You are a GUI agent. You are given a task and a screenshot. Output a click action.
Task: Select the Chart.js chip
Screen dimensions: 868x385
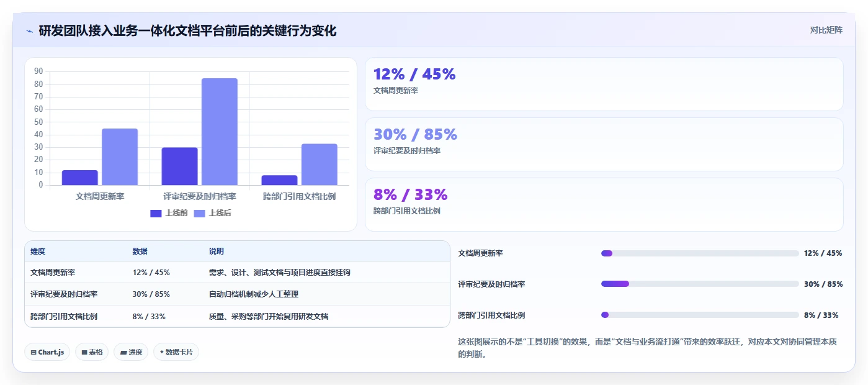point(47,352)
